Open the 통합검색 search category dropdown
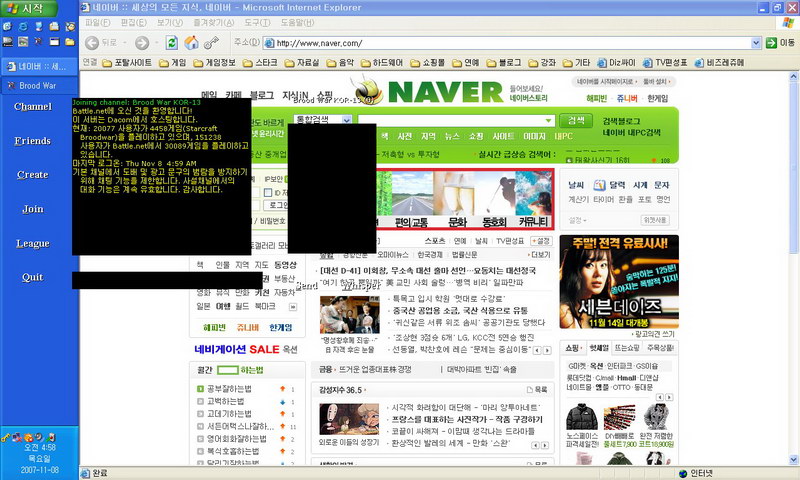 (346, 120)
